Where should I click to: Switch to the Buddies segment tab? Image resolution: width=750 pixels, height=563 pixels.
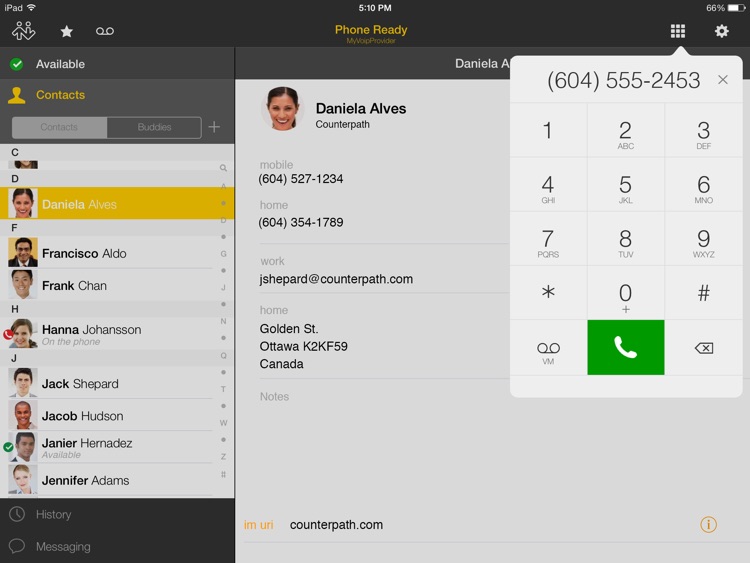(x=154, y=127)
